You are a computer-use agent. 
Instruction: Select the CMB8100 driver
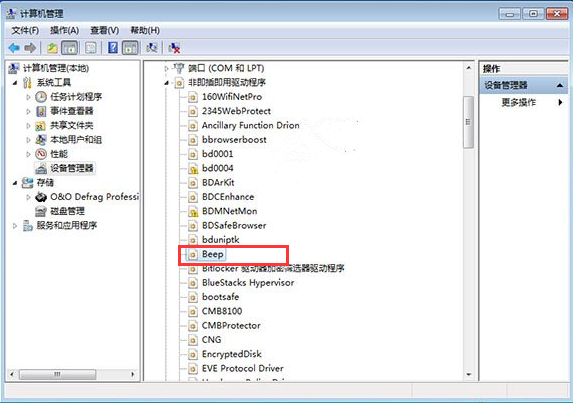(x=222, y=311)
